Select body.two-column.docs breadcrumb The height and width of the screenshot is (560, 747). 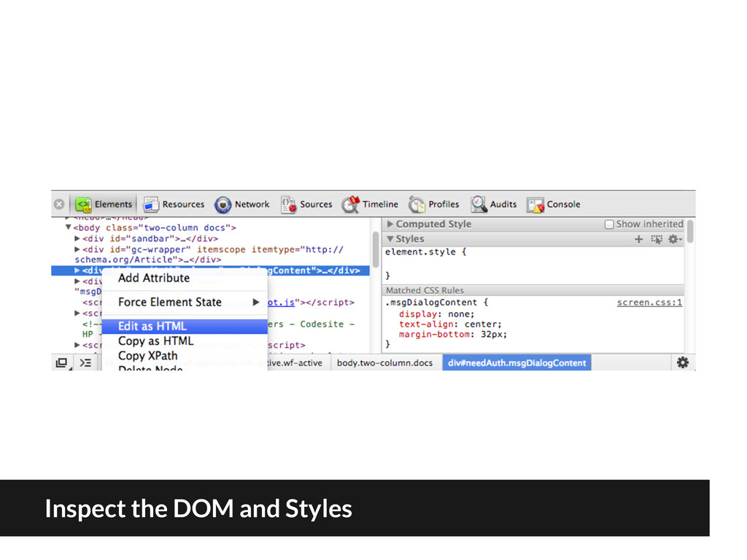pos(384,363)
